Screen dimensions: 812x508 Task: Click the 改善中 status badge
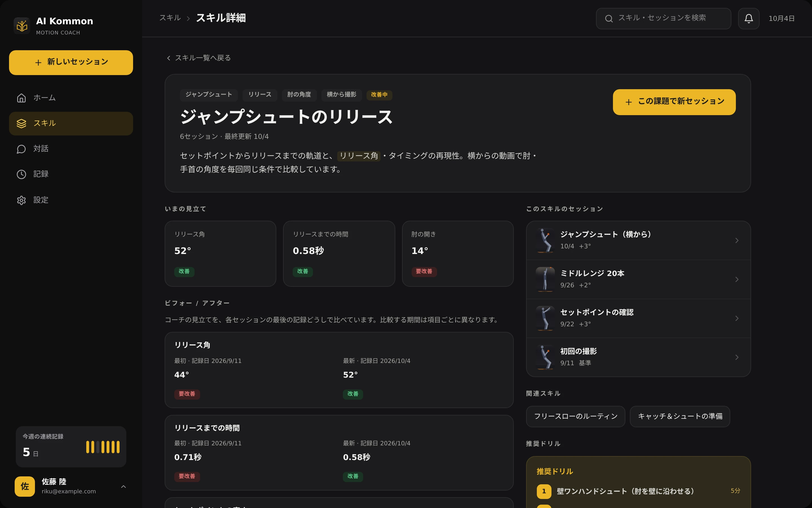tap(379, 95)
